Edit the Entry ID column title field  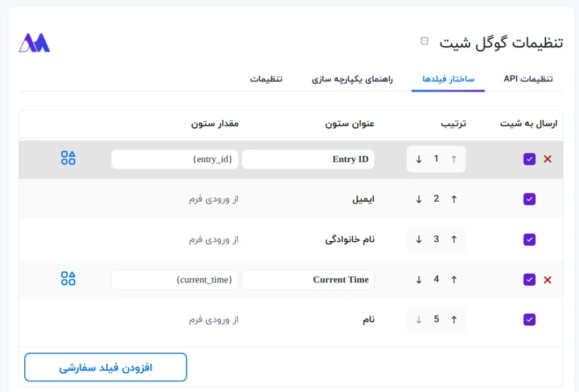(x=308, y=159)
